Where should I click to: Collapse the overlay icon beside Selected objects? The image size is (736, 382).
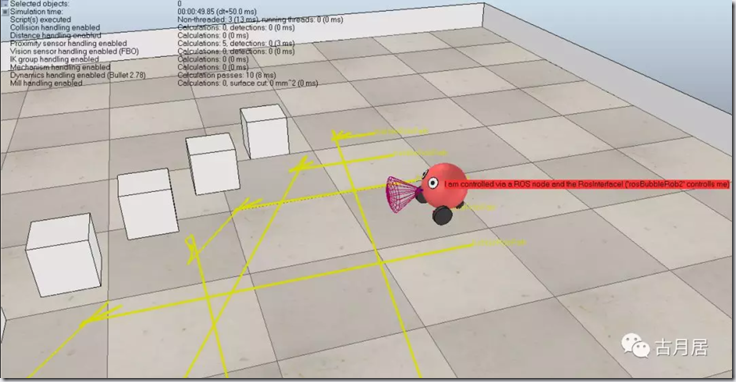point(5,3)
